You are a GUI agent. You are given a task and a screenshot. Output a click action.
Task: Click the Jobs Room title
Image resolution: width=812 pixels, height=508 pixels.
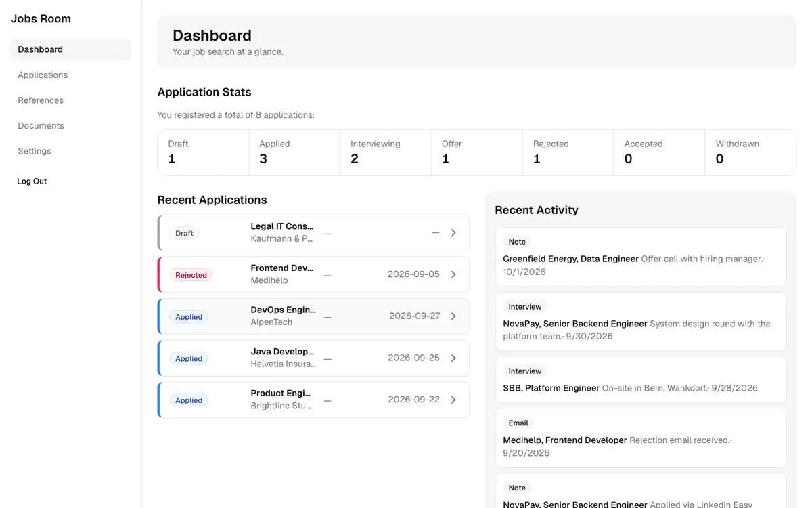pos(41,19)
